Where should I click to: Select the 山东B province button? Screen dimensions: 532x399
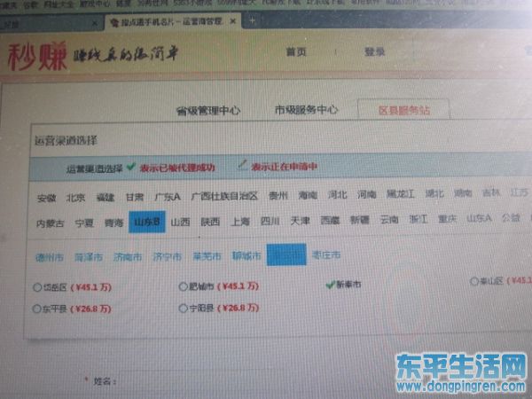145,223
